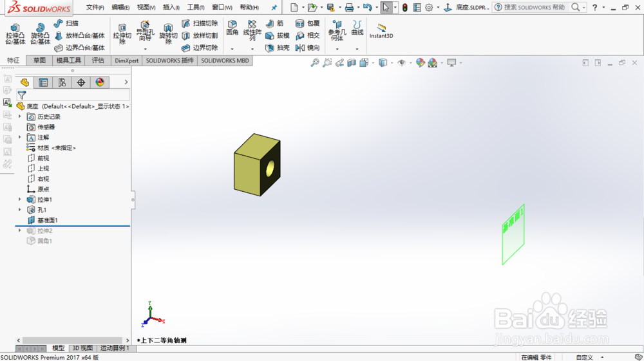
Task: Select the 旋转切除 revolved cut tool
Action: click(168, 34)
